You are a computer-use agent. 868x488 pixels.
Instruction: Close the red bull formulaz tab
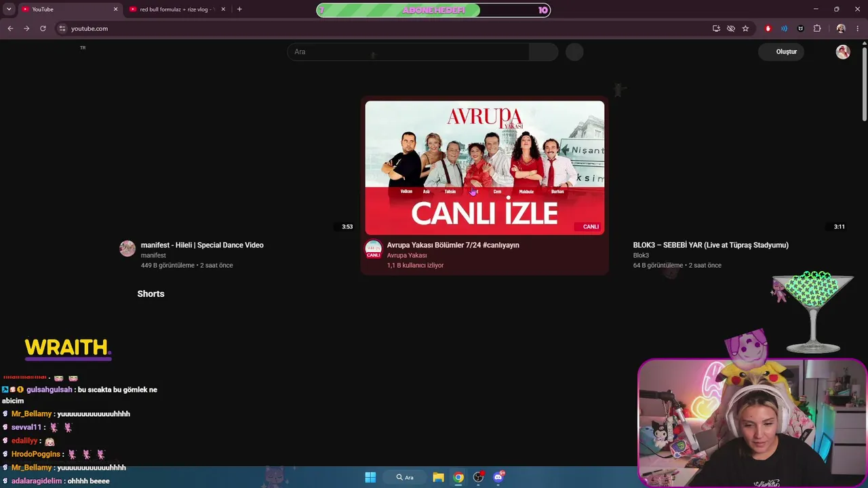click(x=223, y=9)
